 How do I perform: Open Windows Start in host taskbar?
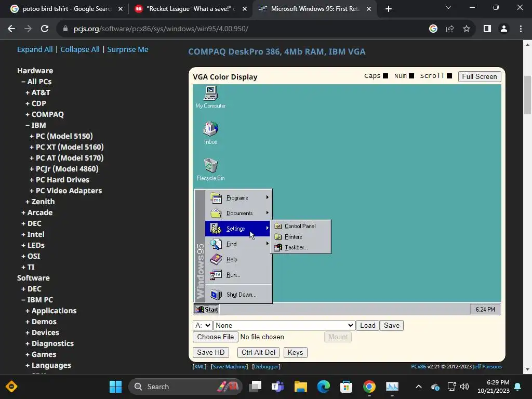pos(115,387)
